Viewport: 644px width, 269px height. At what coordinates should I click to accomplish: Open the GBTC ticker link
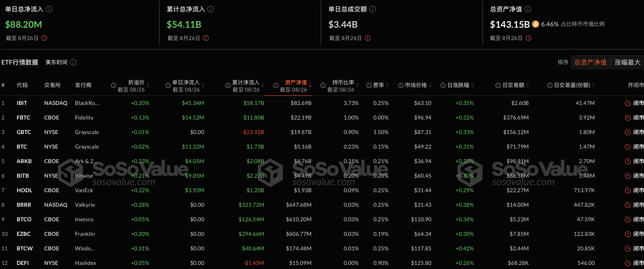point(24,132)
